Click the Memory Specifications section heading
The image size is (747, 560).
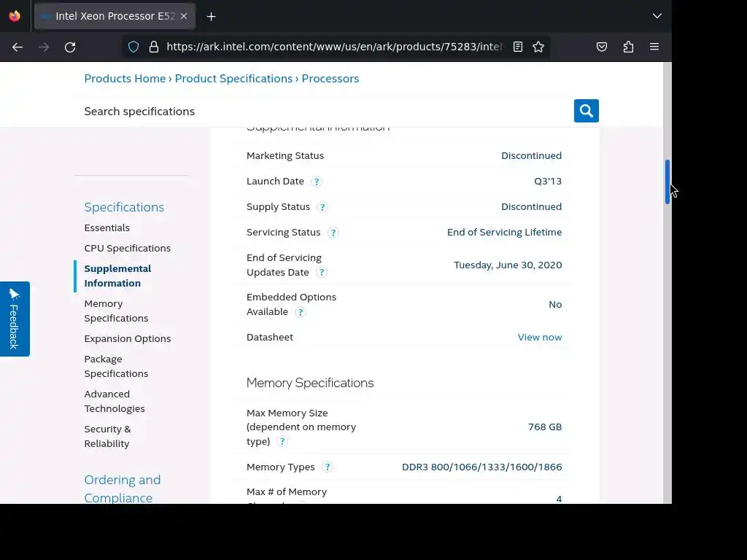310,383
